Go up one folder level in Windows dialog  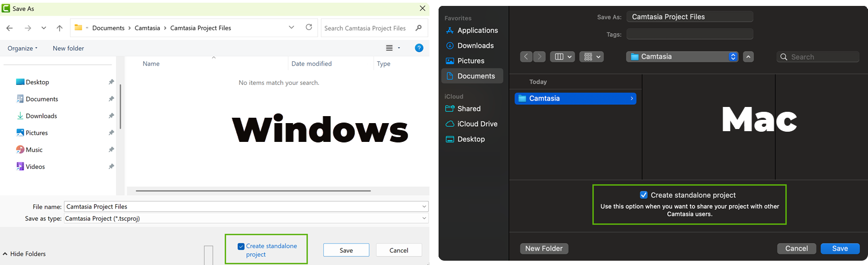(x=60, y=28)
